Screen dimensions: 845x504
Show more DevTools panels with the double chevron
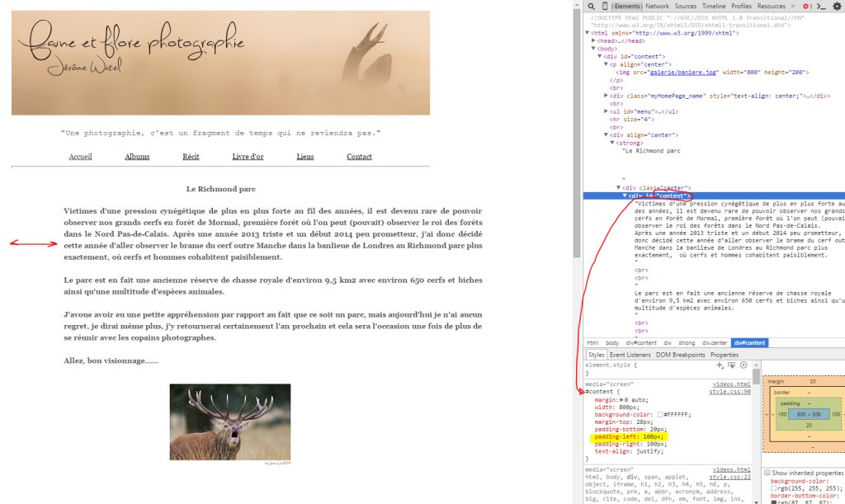tap(793, 6)
